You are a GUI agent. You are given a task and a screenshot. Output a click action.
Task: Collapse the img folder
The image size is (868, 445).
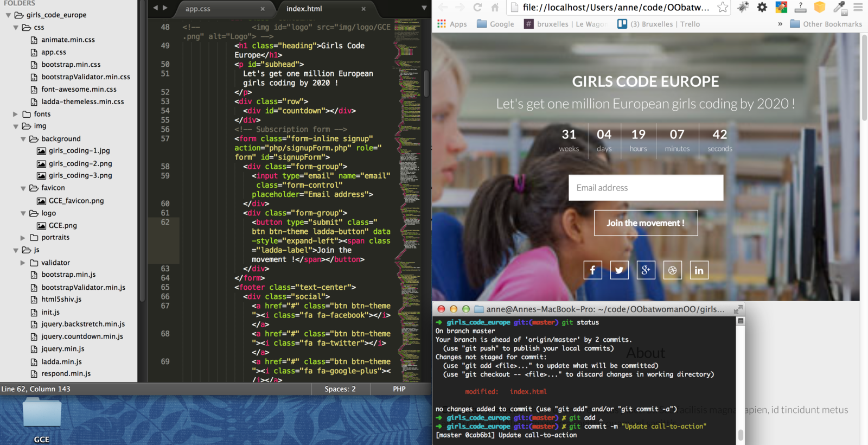tap(16, 126)
